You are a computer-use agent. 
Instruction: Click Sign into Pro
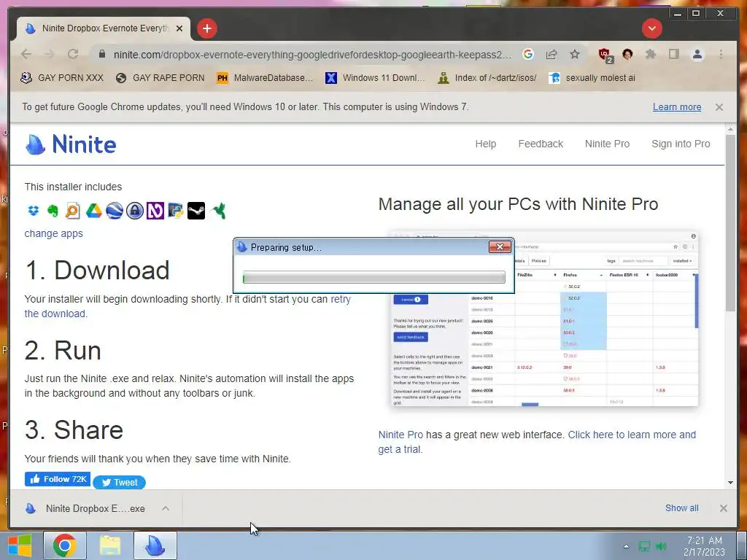coord(681,144)
